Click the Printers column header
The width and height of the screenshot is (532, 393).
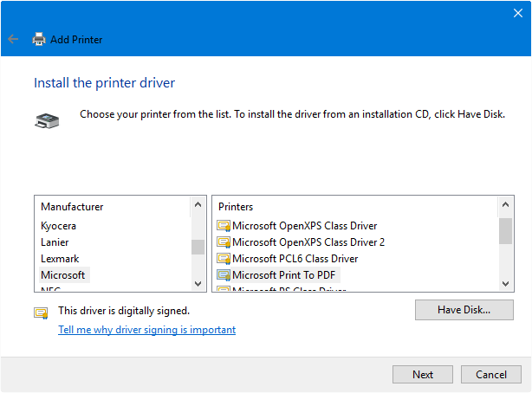[355, 207]
